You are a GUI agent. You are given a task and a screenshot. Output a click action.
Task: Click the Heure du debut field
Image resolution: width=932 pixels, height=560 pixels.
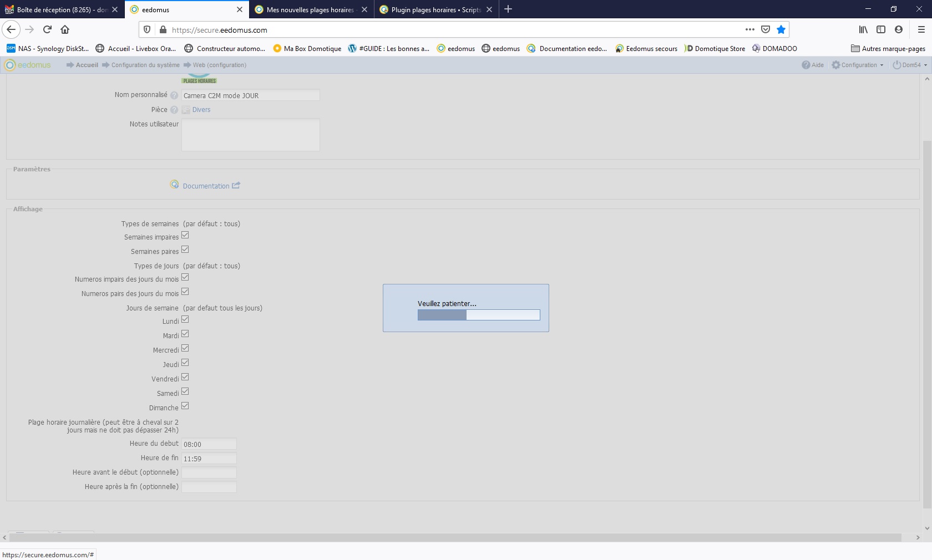tap(209, 444)
